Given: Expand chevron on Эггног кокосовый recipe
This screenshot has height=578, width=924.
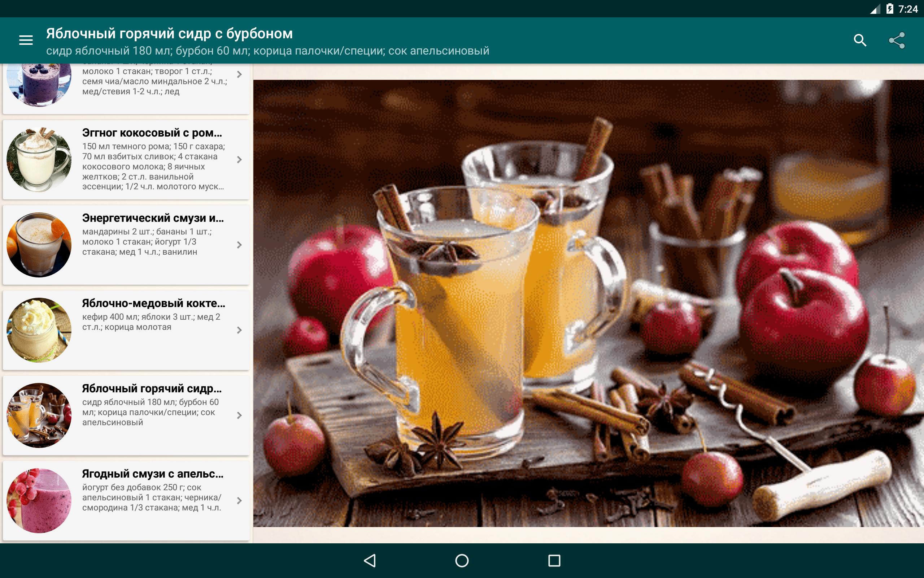Looking at the screenshot, I should 239,159.
